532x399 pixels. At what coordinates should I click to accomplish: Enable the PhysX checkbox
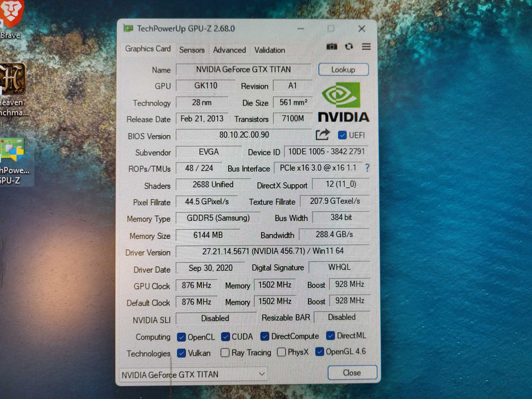(281, 352)
